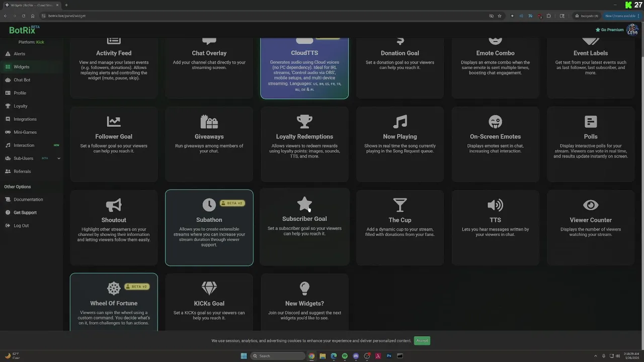This screenshot has width=644, height=362.
Task: Open the Event Labels widget
Action: pyautogui.click(x=591, y=67)
